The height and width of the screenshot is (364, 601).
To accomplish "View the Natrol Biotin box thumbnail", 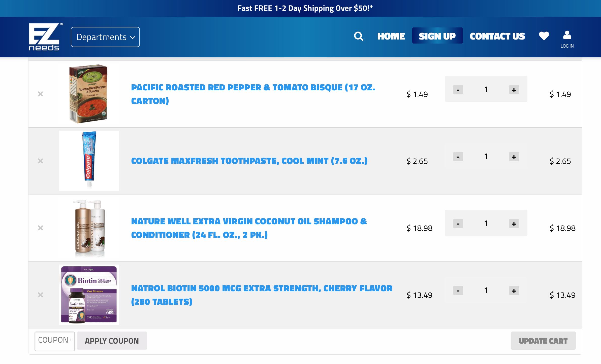I will 89,295.
